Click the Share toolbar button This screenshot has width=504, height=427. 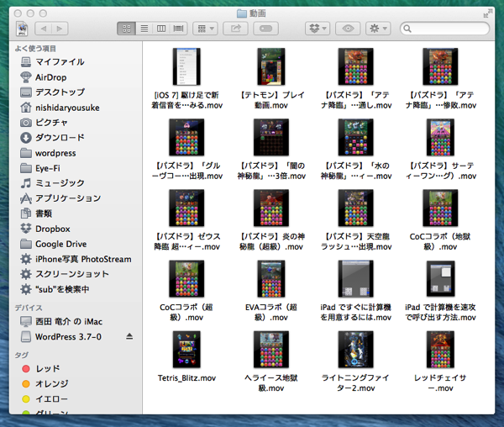235,29
